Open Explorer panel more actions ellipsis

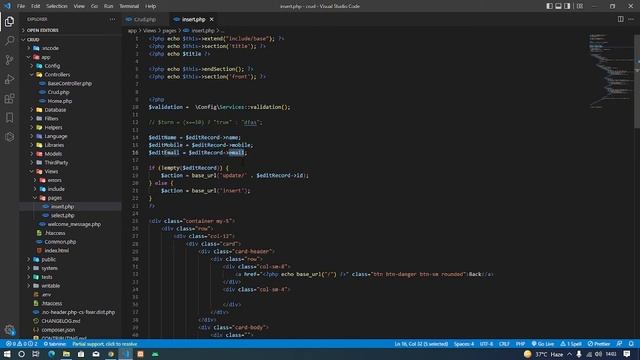coord(112,19)
